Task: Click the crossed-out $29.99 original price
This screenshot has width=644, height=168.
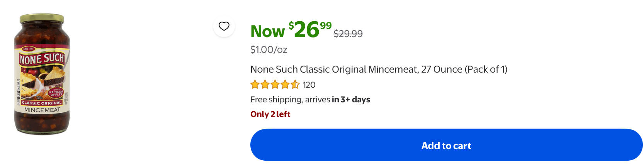Action: pos(348,34)
